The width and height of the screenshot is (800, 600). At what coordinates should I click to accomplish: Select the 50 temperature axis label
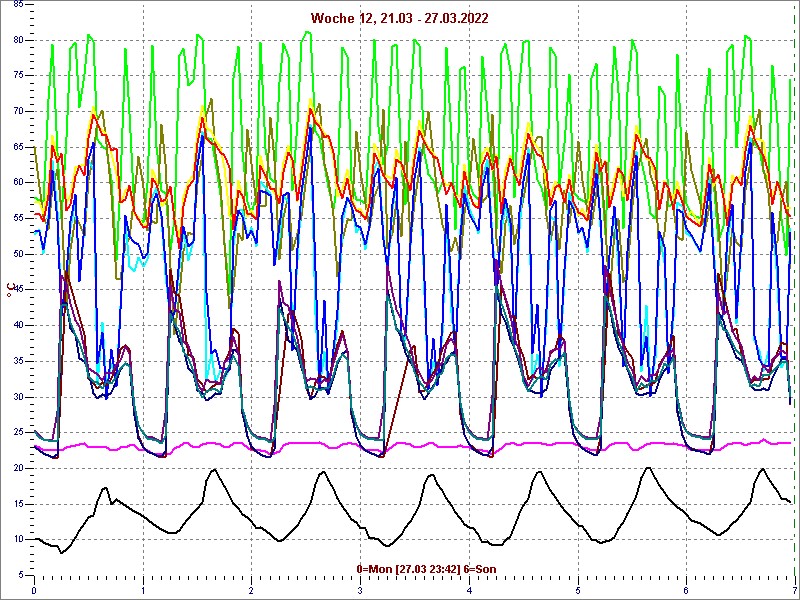tap(17, 254)
